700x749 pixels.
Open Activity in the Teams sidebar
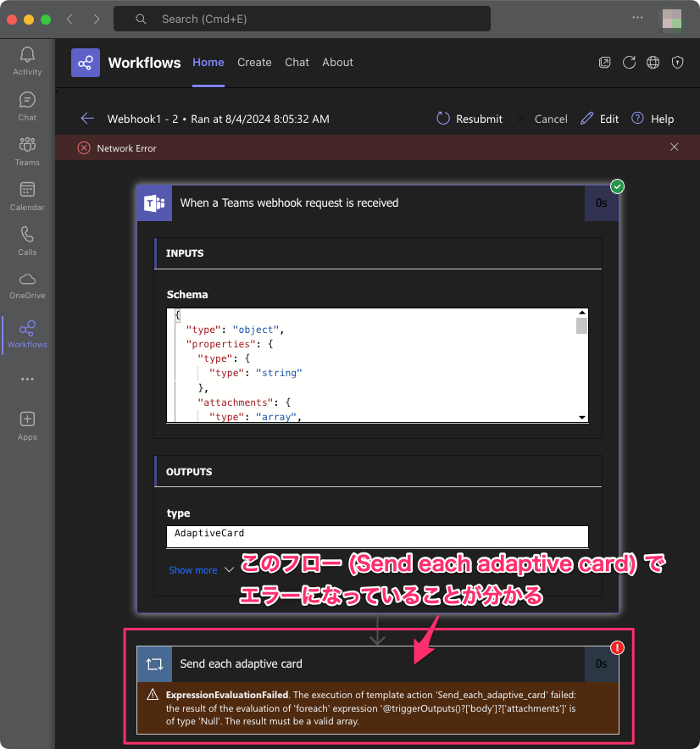click(x=27, y=61)
